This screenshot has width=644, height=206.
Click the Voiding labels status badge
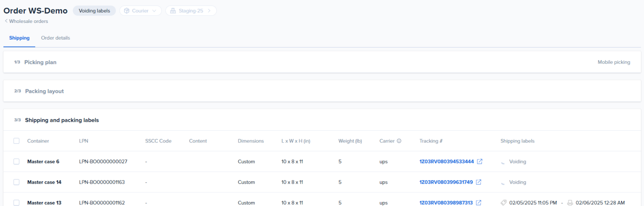point(94,11)
